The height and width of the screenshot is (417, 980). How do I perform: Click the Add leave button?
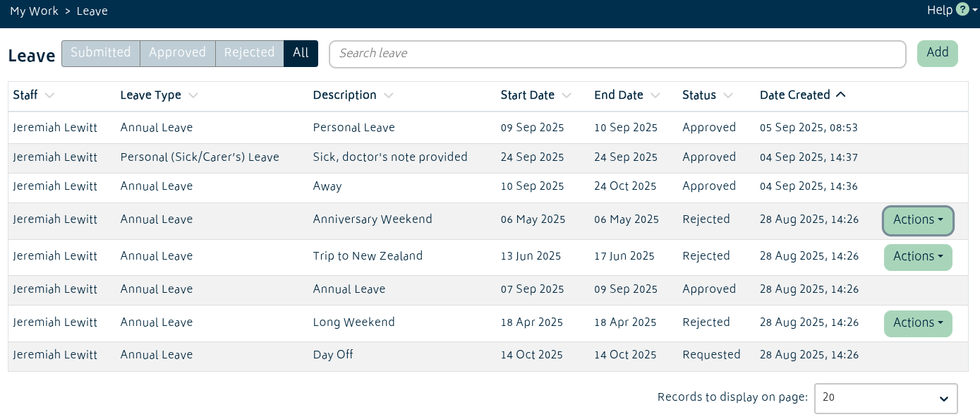937,53
